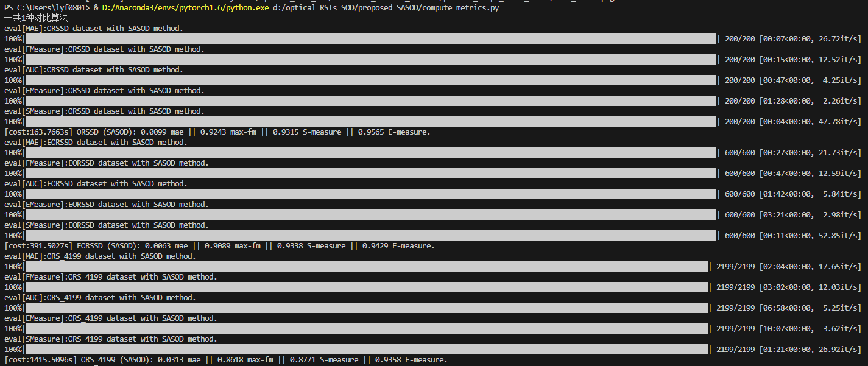Select the ORS_4199 AUC progress bar

(365, 308)
